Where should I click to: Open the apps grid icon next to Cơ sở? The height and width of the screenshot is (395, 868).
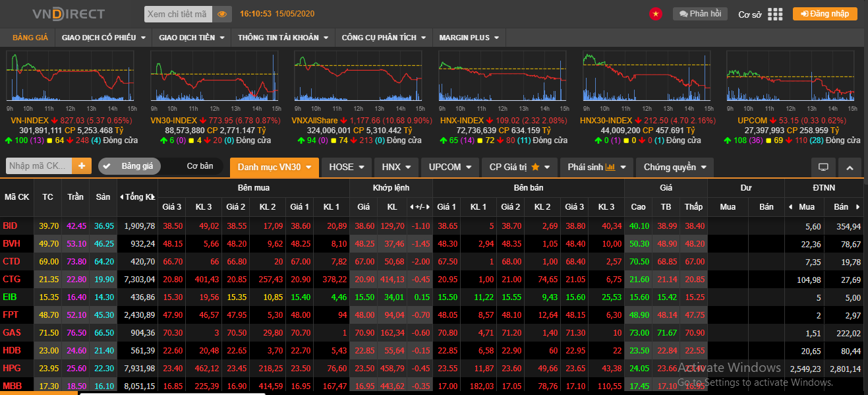775,14
